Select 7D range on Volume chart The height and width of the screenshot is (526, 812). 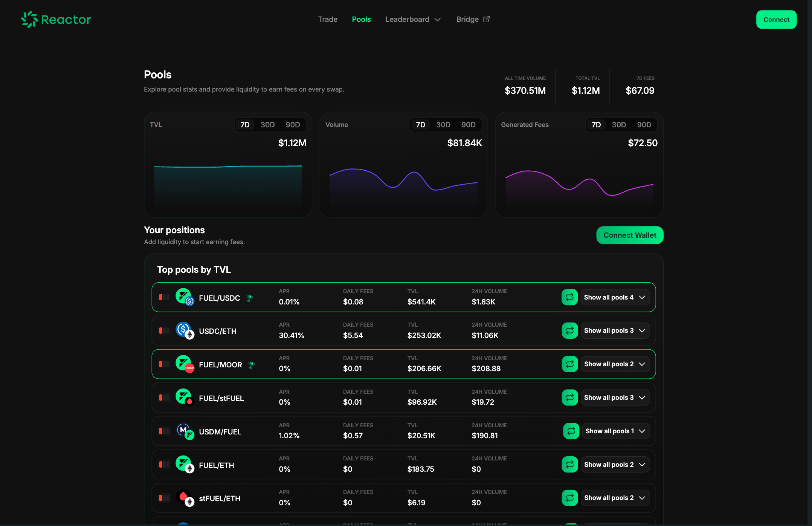420,125
